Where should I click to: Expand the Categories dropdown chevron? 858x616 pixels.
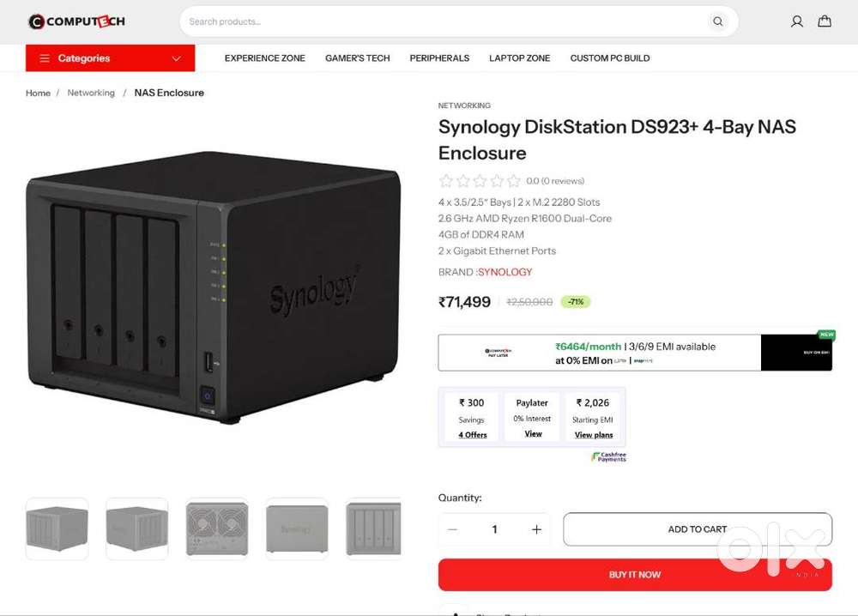[x=176, y=58]
